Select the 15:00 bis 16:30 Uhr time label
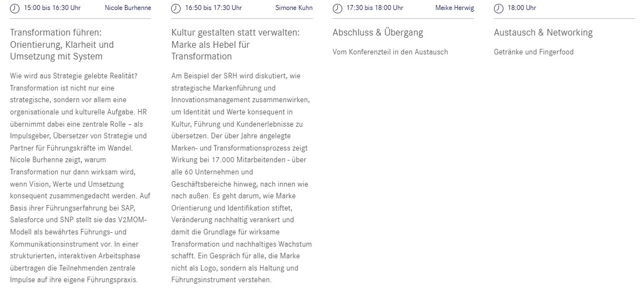Image resolution: width=644 pixels, height=300 pixels. (x=52, y=8)
